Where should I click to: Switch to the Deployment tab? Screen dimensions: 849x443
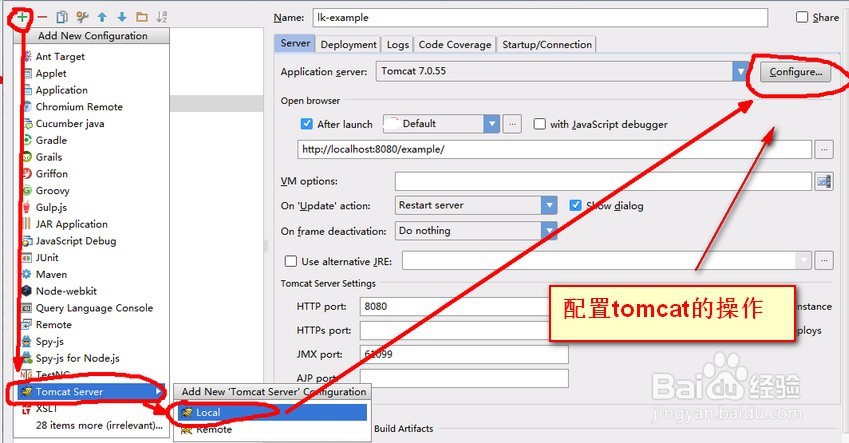pyautogui.click(x=348, y=44)
